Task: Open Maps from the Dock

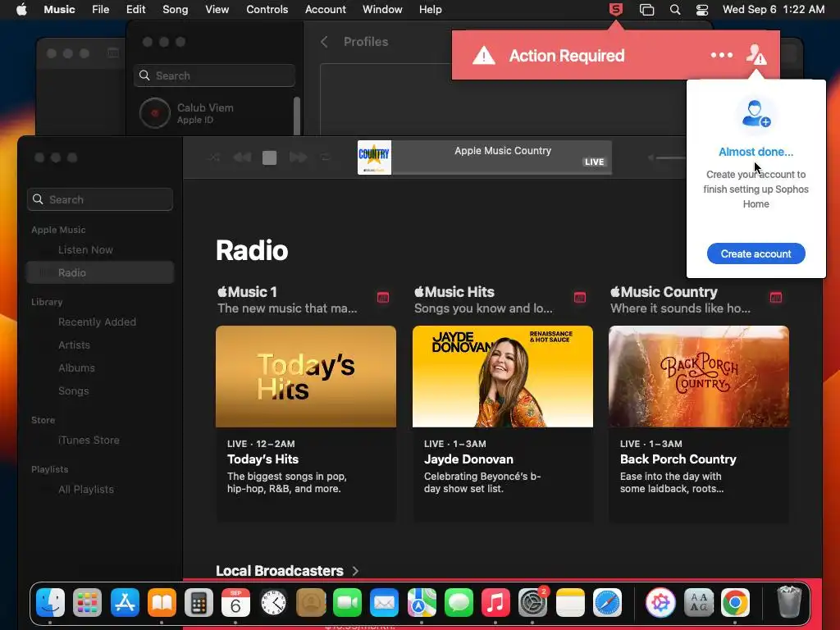Action: click(422, 603)
